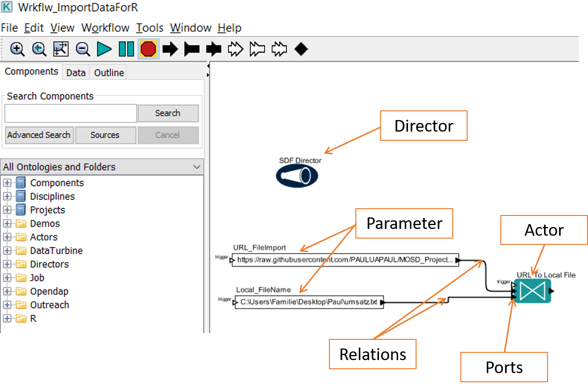This screenshot has height=389, width=588.
Task: Click the Sources button
Action: pyautogui.click(x=105, y=135)
